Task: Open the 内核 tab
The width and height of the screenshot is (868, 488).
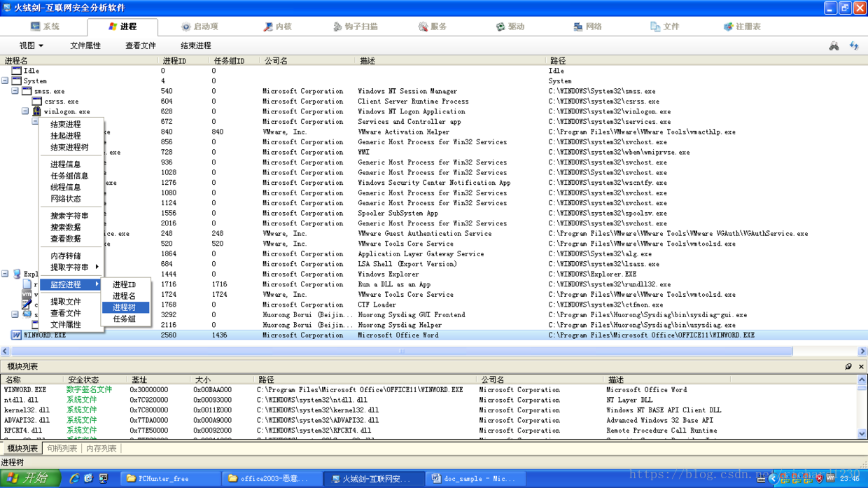Action: tap(277, 27)
